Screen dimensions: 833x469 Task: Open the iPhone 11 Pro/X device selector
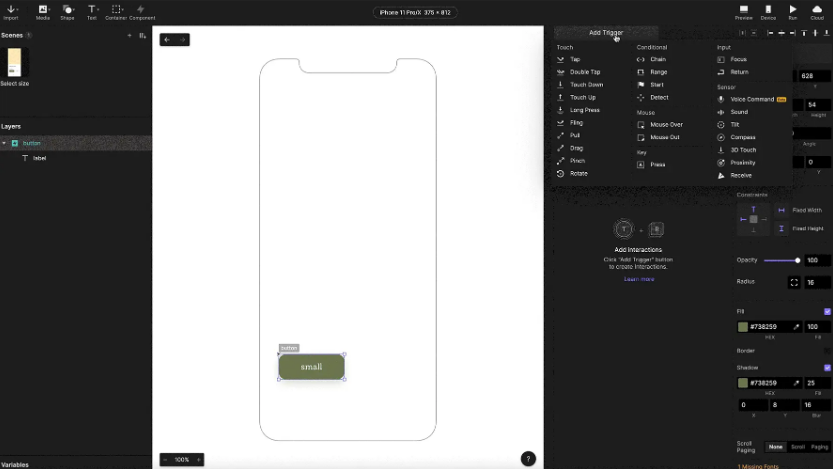415,13
